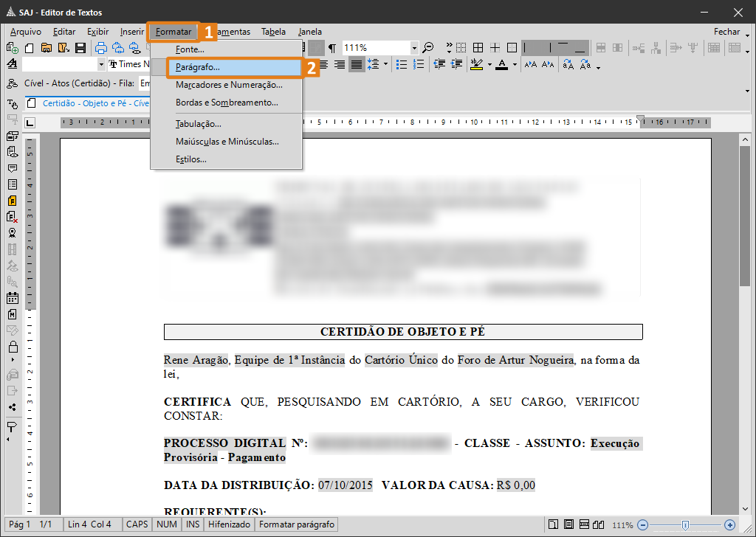Screen dimensions: 756x537
Task: Toggle justified text alignment
Action: point(357,64)
